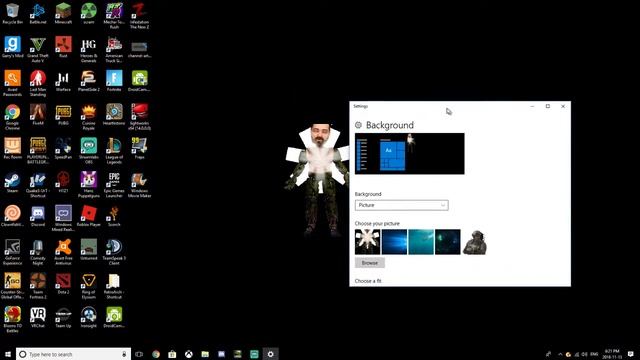Open Chrome from the taskbar

pos(156,354)
